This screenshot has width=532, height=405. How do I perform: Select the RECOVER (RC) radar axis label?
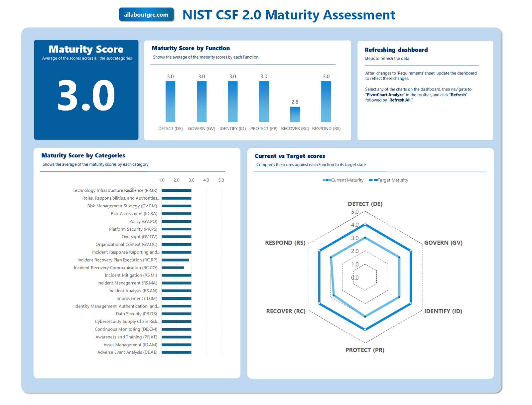tap(286, 311)
